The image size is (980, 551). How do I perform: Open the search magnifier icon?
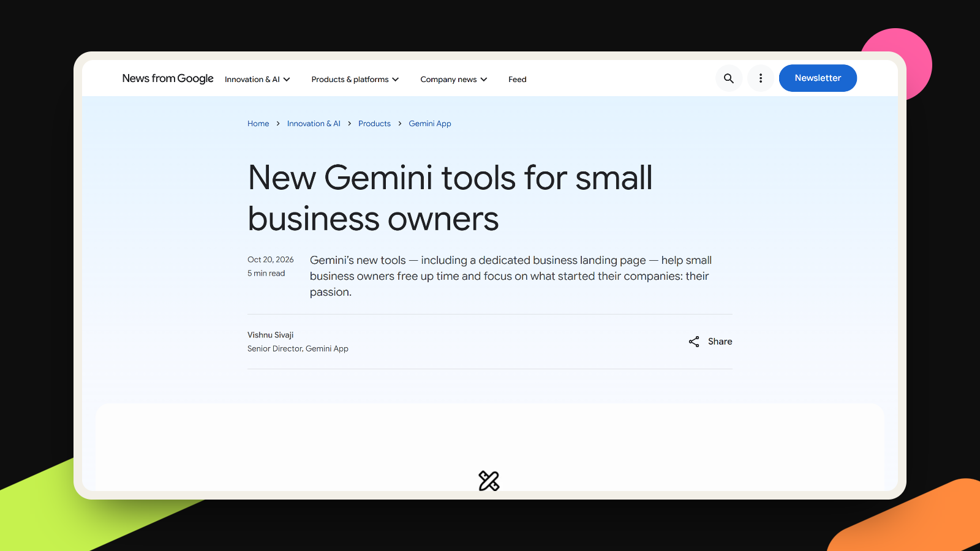coord(729,78)
